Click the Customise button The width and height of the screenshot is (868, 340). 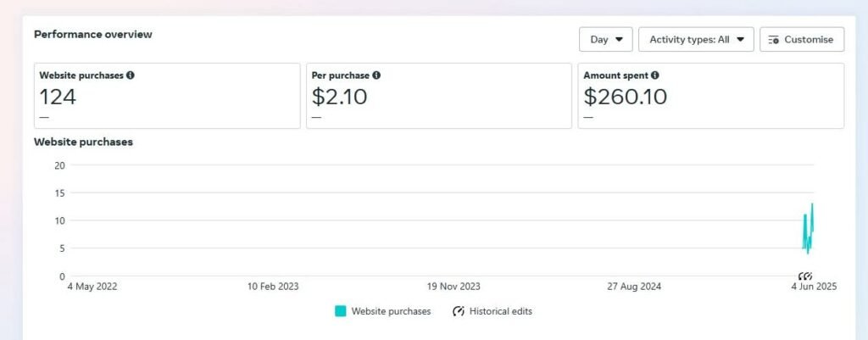pos(802,39)
